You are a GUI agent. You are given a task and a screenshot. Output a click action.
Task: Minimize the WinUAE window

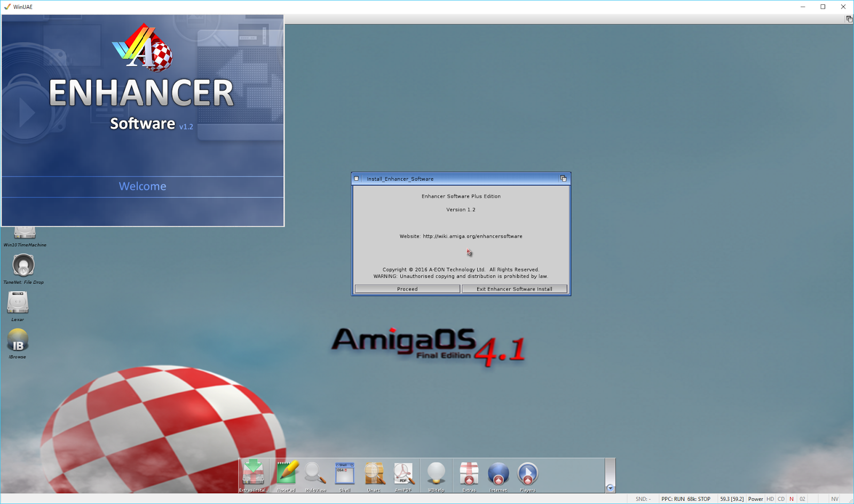803,7
